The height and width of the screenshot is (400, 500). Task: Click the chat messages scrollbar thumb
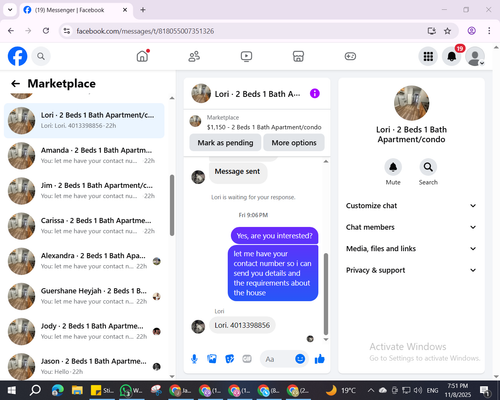click(x=326, y=294)
